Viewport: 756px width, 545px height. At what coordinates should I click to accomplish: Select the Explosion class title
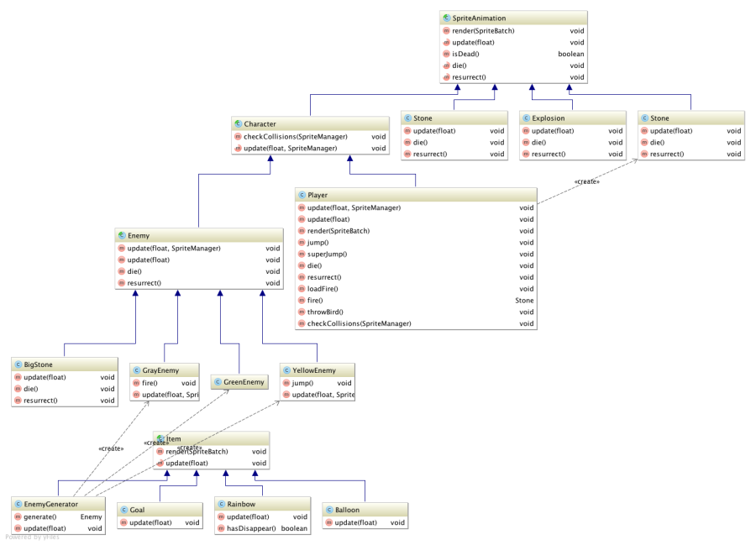[549, 118]
